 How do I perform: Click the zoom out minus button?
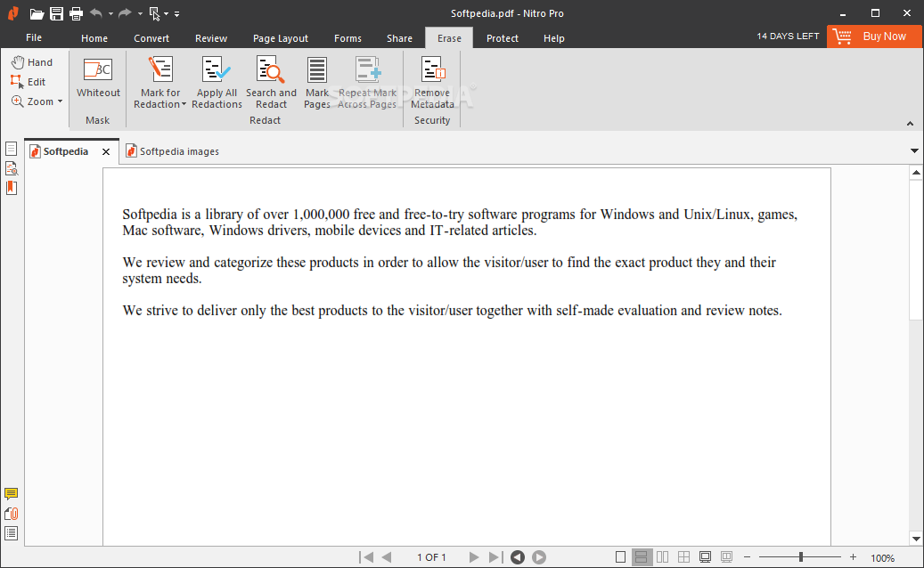[x=748, y=556]
